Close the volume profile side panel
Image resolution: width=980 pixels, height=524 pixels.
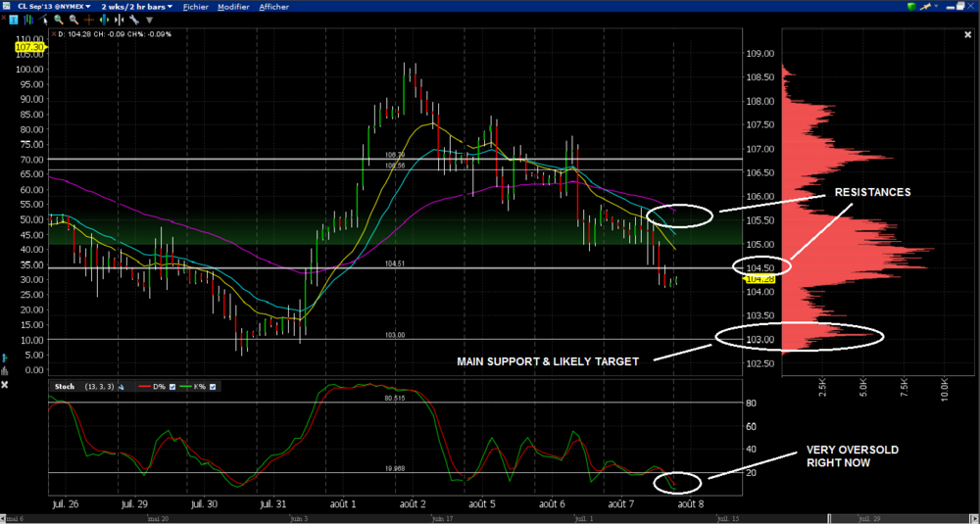[x=968, y=35]
